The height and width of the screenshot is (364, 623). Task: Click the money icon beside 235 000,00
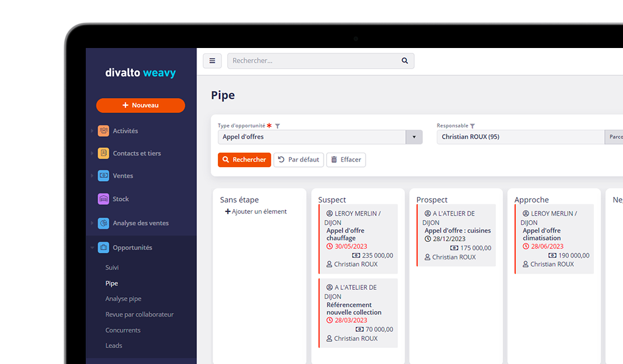pos(356,256)
